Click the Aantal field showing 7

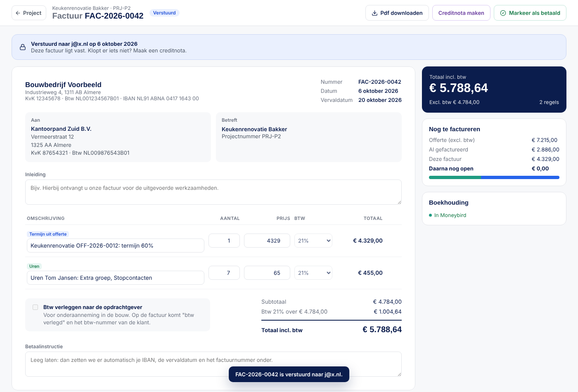click(x=224, y=273)
